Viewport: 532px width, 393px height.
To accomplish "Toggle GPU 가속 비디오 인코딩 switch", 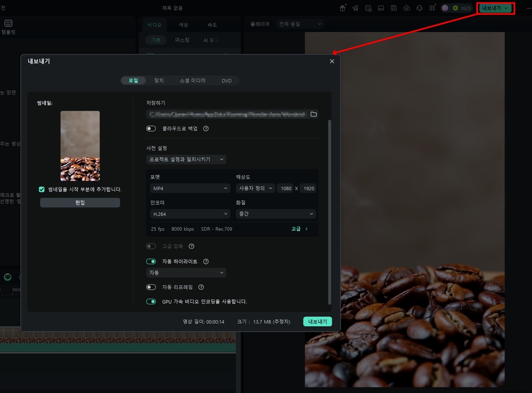I will click(151, 302).
